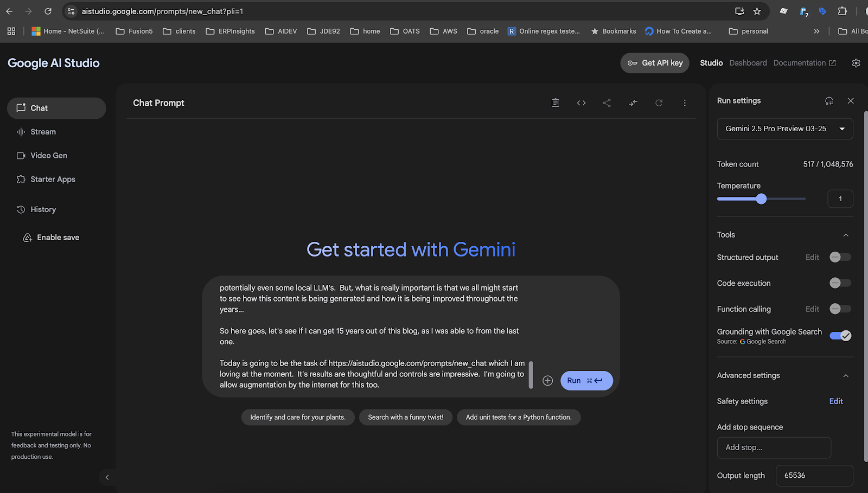This screenshot has width=868, height=493.
Task: Click Edit next to Structured output
Action: 812,257
